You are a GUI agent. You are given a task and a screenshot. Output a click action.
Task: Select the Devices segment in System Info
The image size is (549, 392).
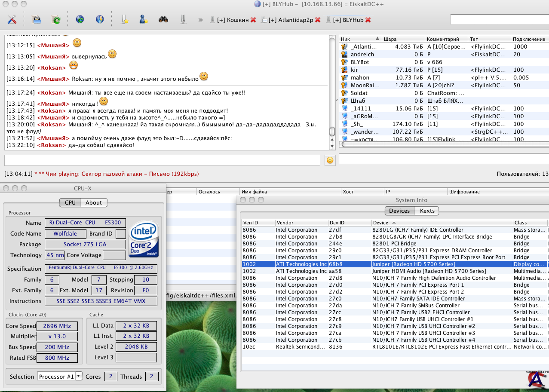click(x=399, y=211)
